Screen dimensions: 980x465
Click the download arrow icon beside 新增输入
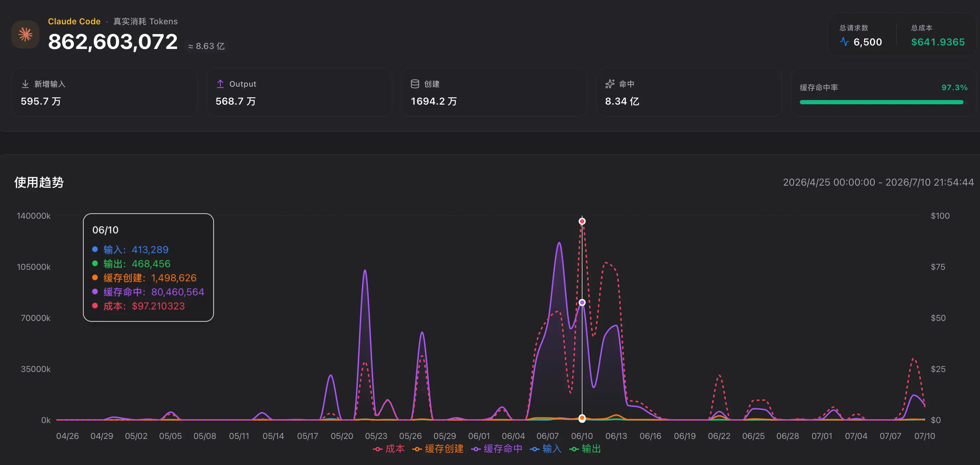coord(25,84)
